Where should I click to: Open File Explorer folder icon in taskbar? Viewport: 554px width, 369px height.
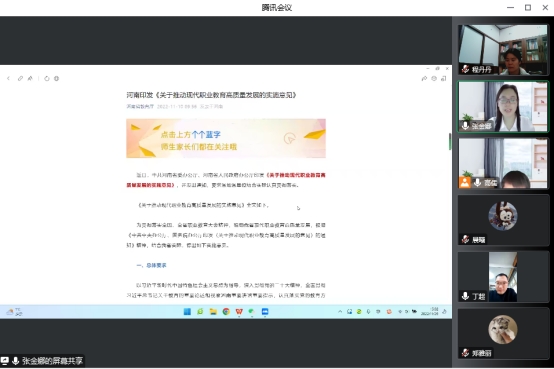213,311
